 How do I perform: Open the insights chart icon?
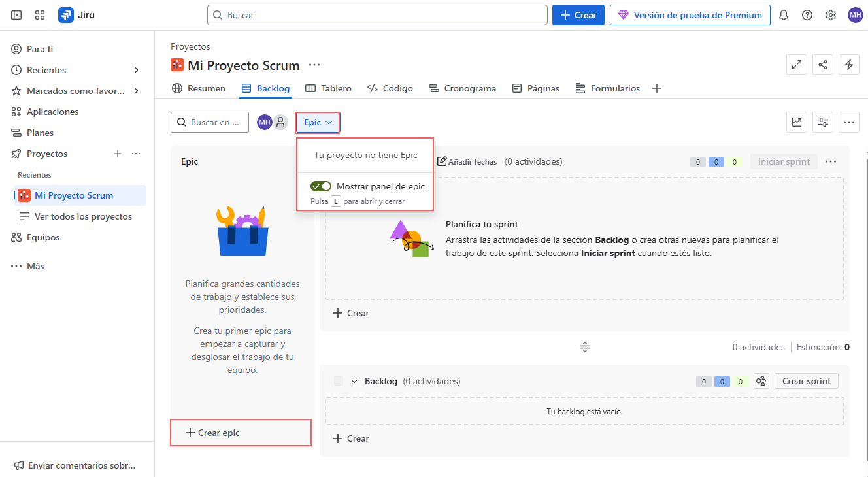tap(797, 122)
